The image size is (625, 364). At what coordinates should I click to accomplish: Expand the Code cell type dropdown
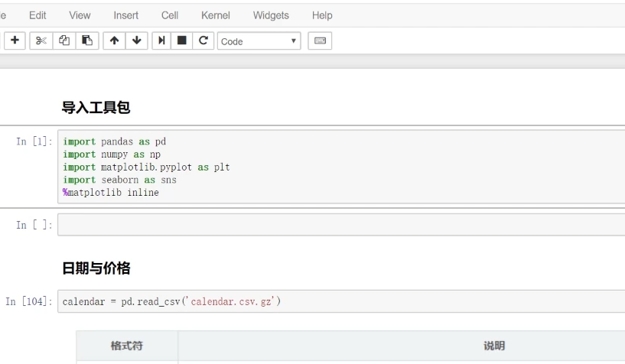tap(259, 41)
